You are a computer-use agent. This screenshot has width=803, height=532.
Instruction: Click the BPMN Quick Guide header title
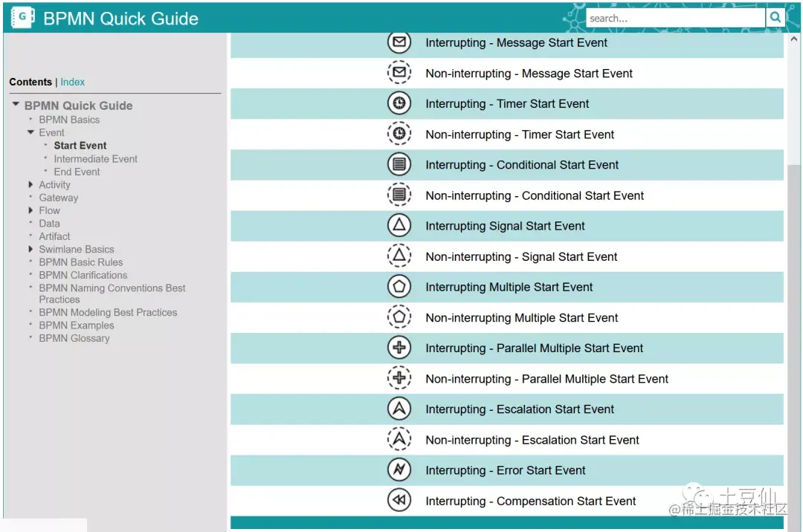click(x=121, y=19)
